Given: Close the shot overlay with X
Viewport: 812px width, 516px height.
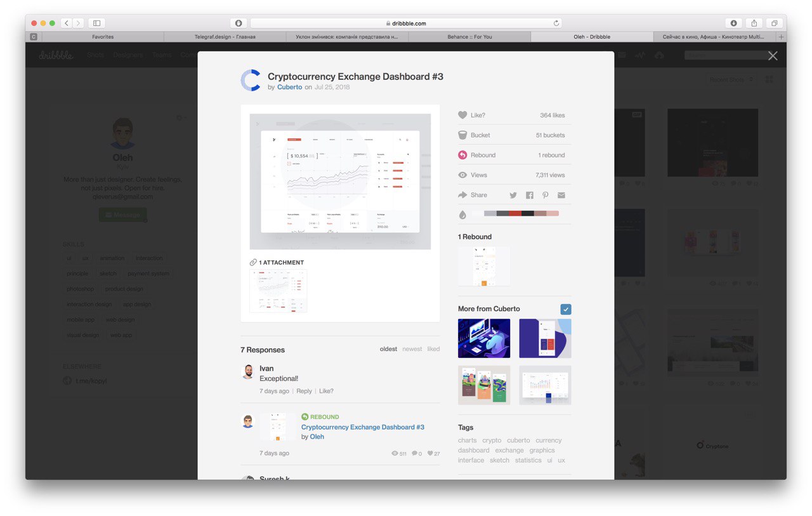Looking at the screenshot, I should (773, 56).
